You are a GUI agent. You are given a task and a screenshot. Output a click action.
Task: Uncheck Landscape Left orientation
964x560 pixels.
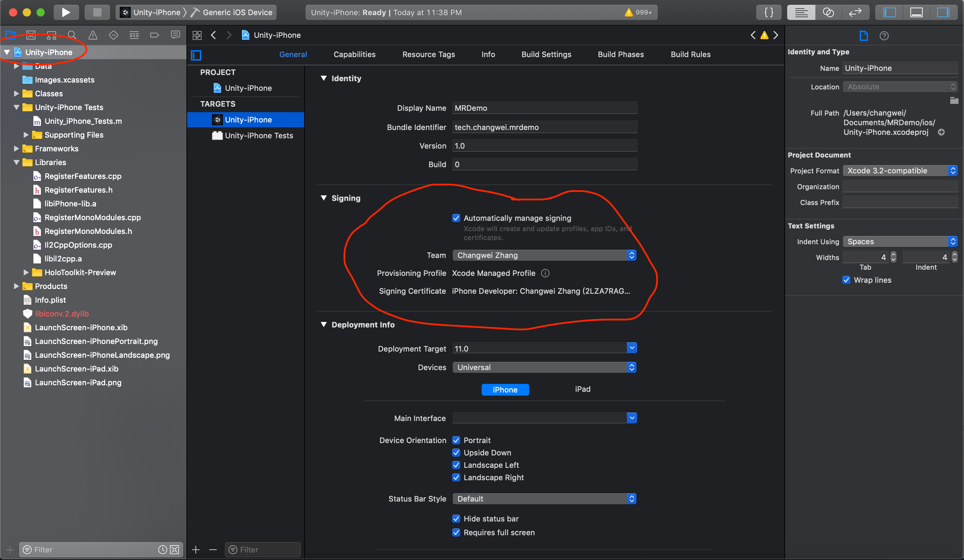click(x=456, y=465)
